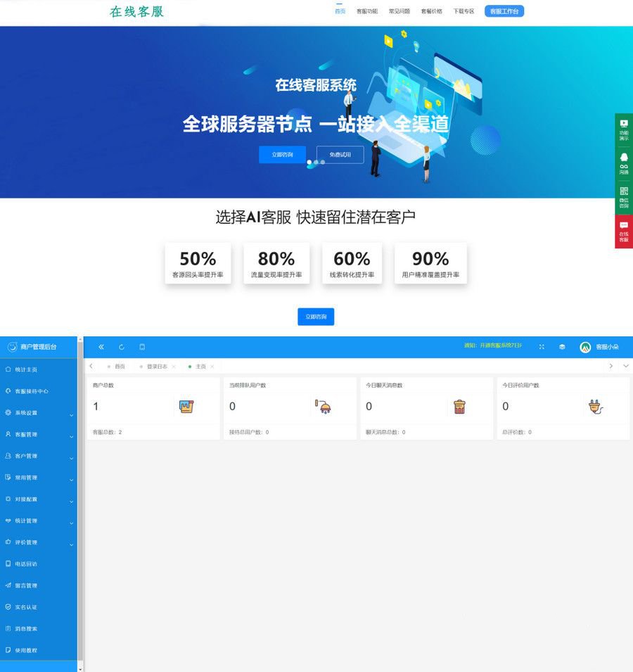Click the refresh icon in the admin toolbar
Screen dimensions: 633x672
(121, 346)
